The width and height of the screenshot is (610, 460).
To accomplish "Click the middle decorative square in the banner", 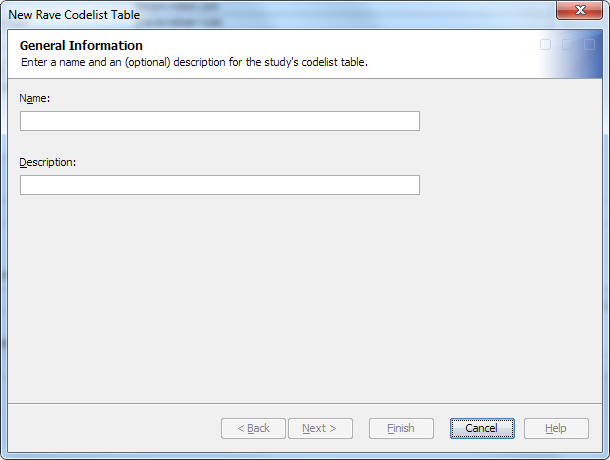I will (x=567, y=44).
